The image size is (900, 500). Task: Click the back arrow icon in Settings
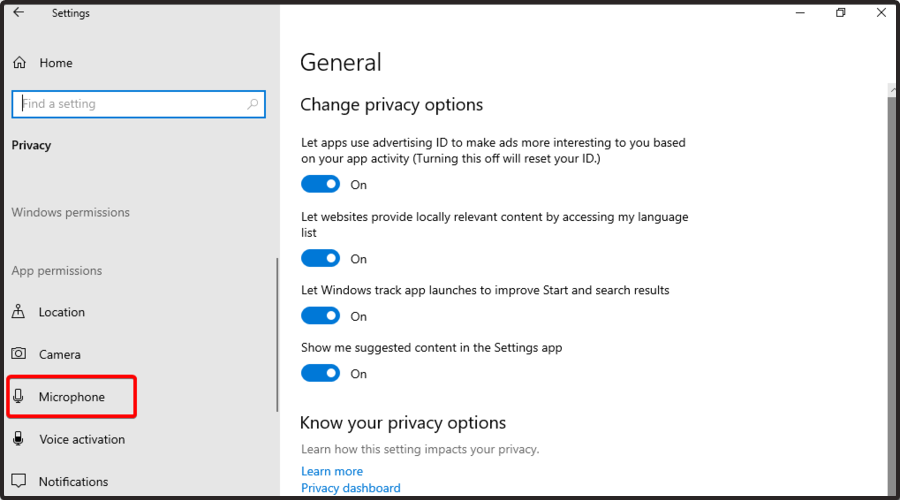click(x=19, y=12)
